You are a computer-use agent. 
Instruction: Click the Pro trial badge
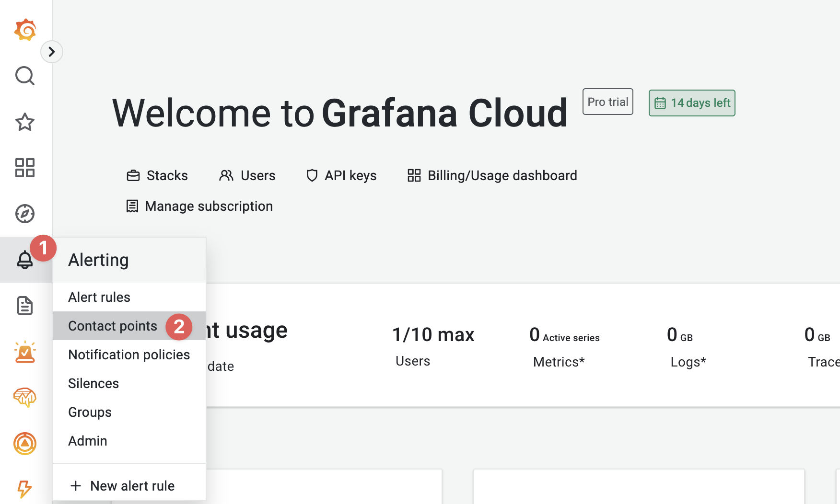click(608, 102)
